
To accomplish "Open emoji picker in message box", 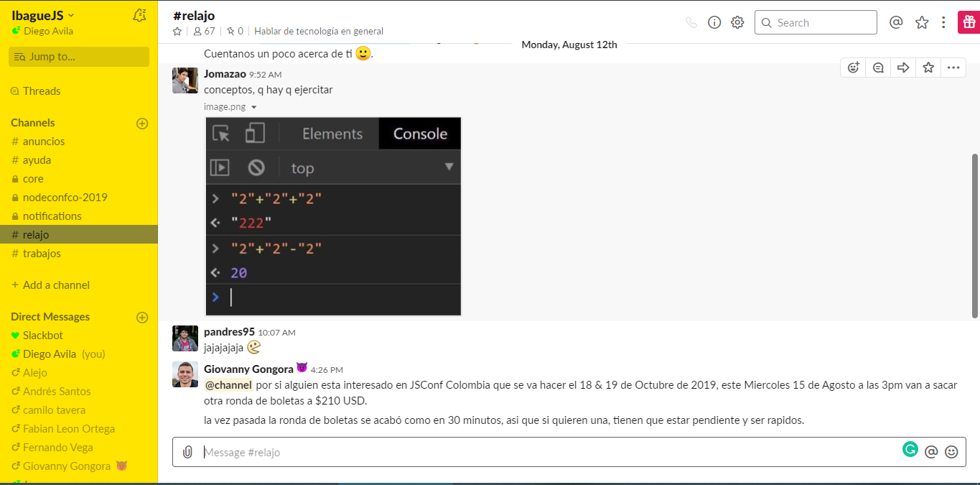I will point(951,452).
